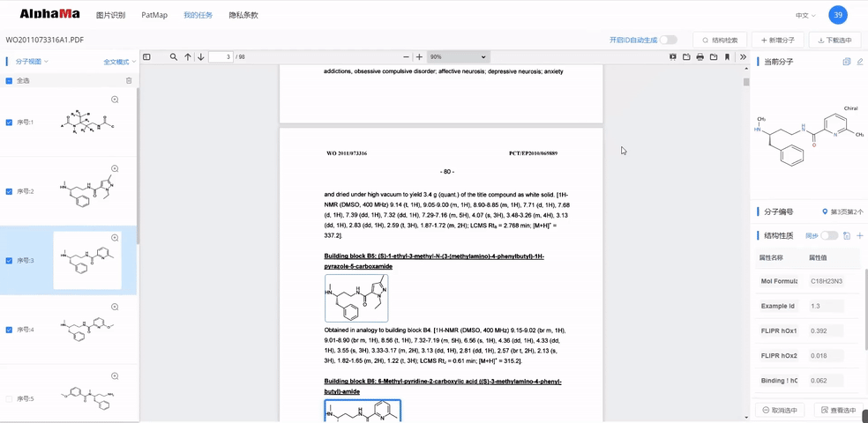
Task: Select molecule thumbnail 序号:2
Action: pyautogui.click(x=87, y=191)
